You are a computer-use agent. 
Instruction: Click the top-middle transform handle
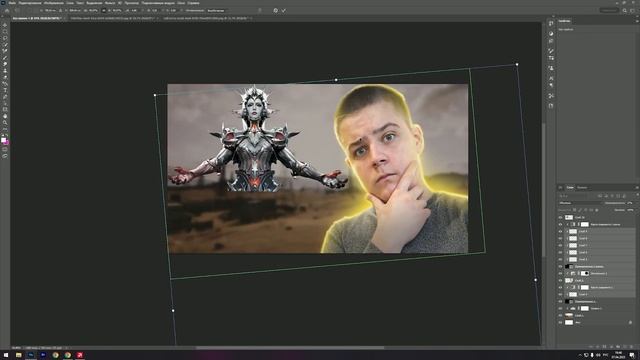(336, 80)
